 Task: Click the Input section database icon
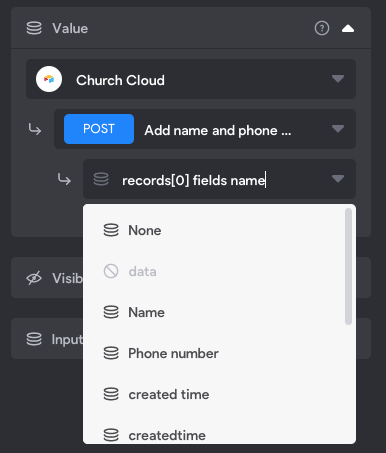pos(34,339)
